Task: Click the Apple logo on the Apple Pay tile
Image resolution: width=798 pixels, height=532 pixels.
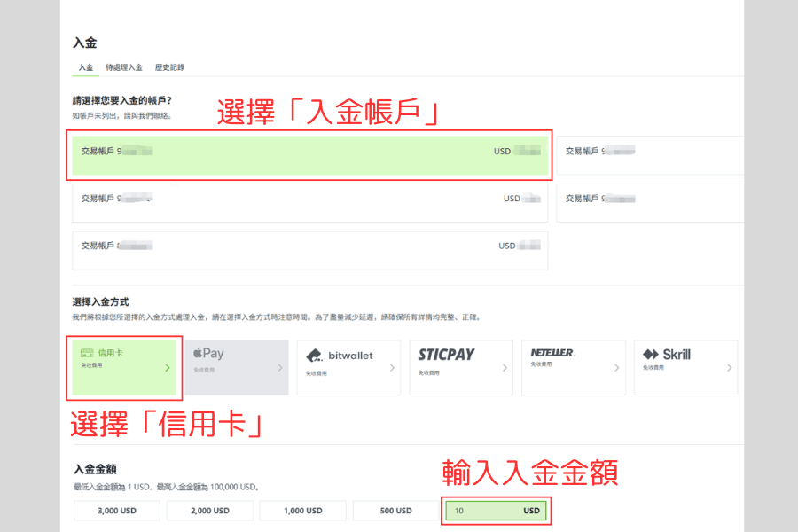Action: tap(197, 353)
